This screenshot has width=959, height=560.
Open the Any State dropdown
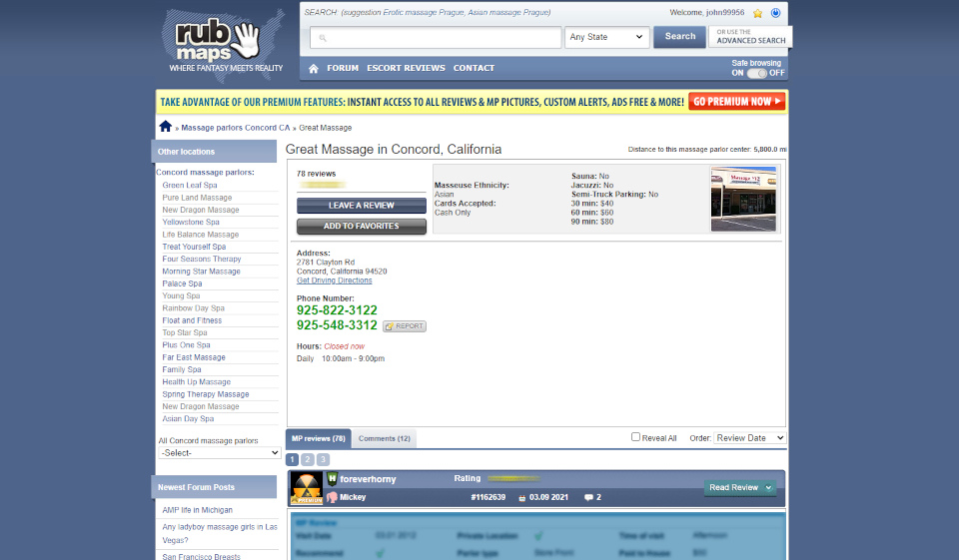607,37
